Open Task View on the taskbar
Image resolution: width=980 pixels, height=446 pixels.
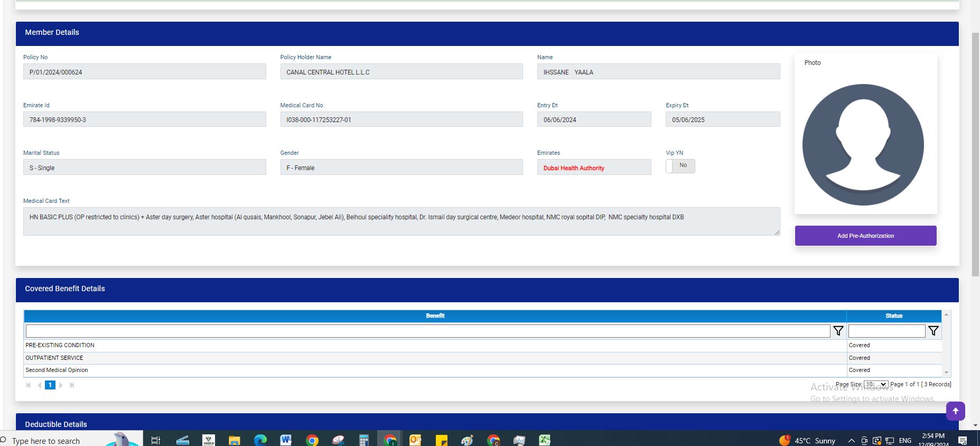point(155,440)
